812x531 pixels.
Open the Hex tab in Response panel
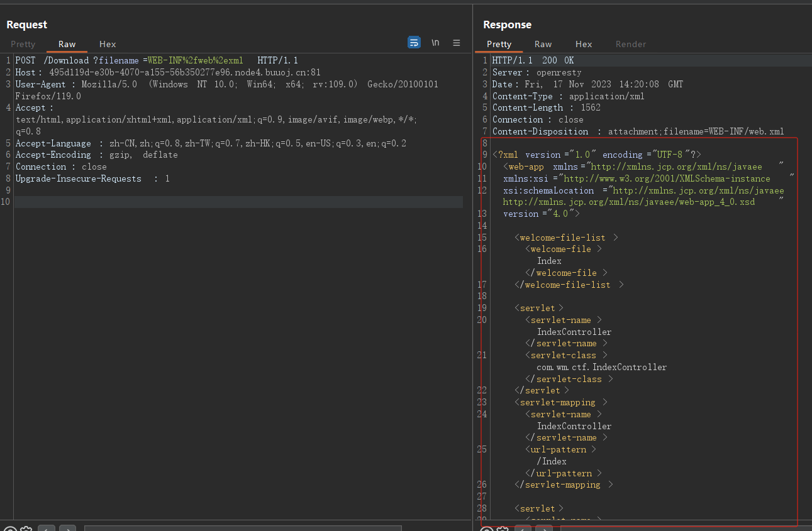pyautogui.click(x=584, y=44)
